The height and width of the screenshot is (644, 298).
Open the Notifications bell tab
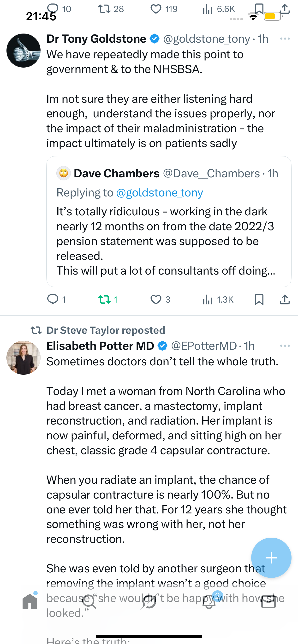click(209, 602)
